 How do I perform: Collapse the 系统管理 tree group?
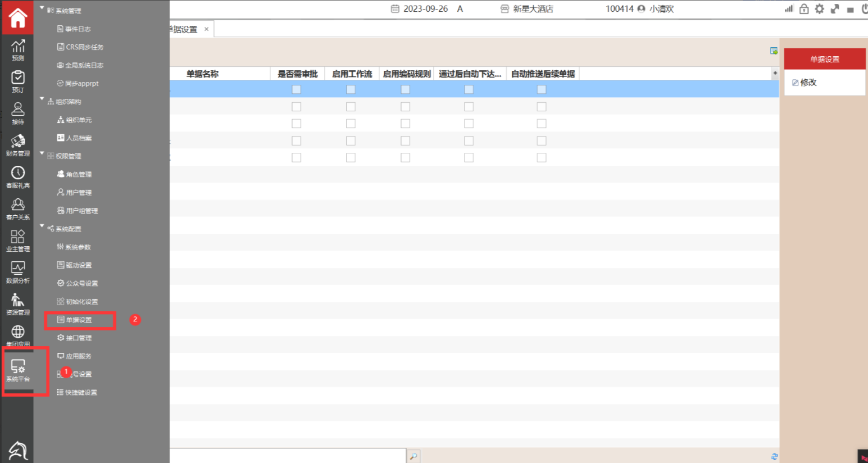coord(42,8)
